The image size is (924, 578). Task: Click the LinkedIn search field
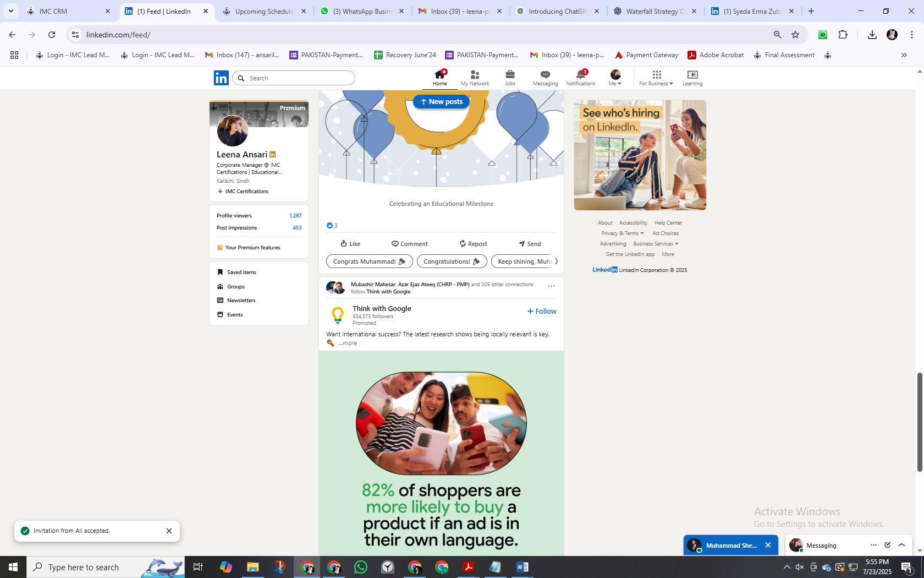point(294,78)
